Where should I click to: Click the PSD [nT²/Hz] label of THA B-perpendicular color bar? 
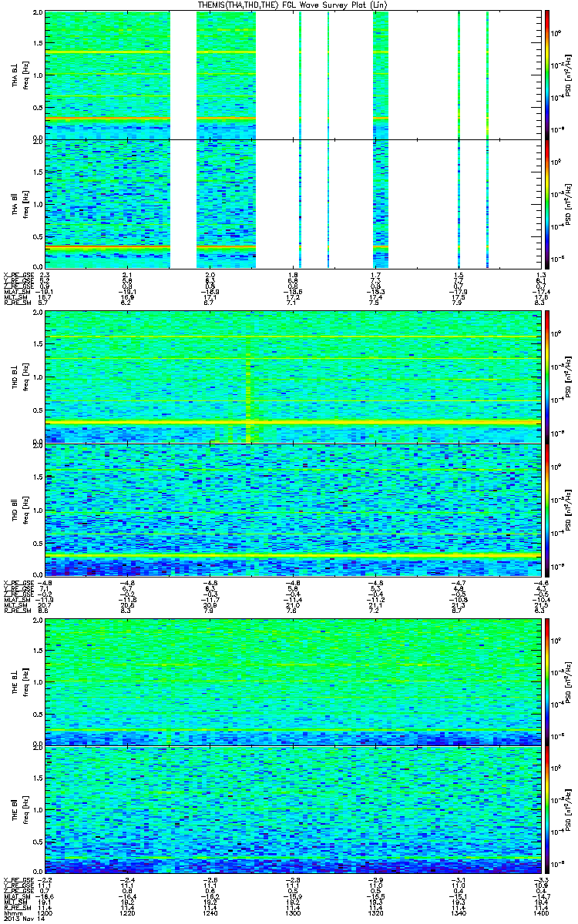567,75
